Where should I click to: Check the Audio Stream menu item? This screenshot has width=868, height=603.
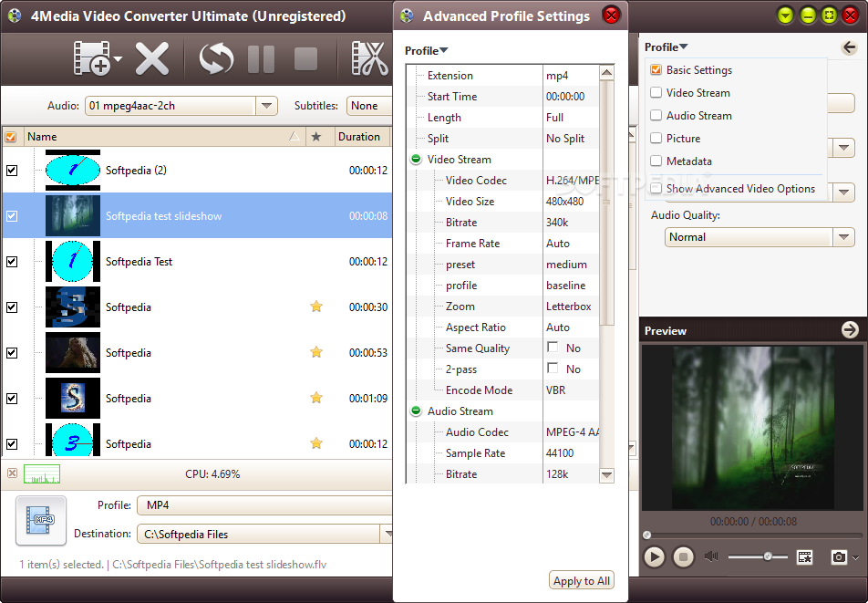coord(656,115)
